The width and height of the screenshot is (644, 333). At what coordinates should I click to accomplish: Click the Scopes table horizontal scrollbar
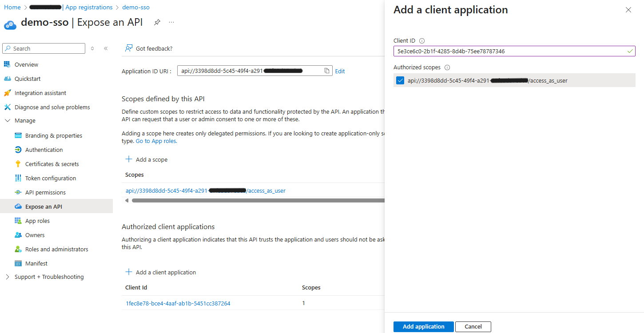pos(258,201)
